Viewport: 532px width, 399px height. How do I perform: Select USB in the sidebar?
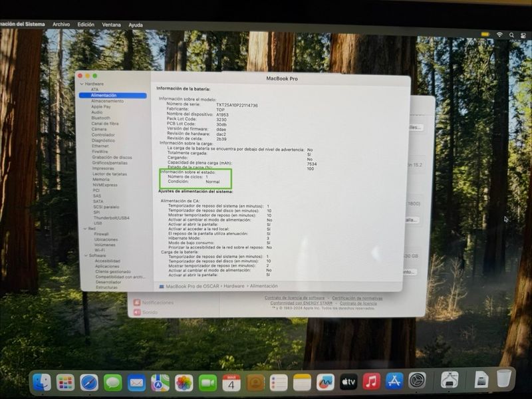pos(98,223)
